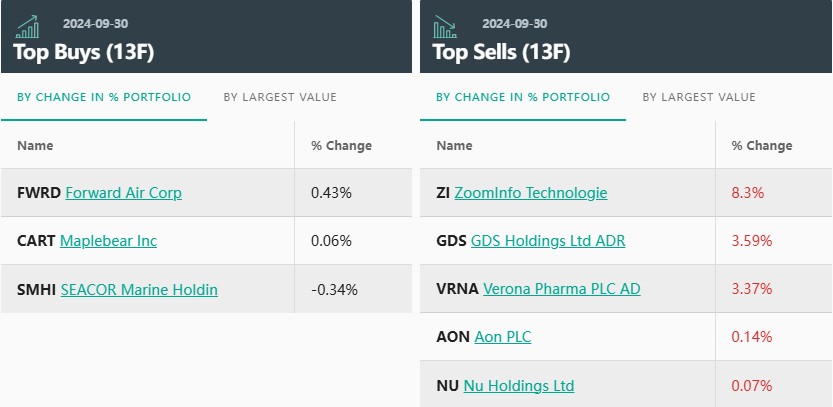The image size is (833, 407).
Task: Click the Top Sells falling chart icon
Action: (446, 26)
